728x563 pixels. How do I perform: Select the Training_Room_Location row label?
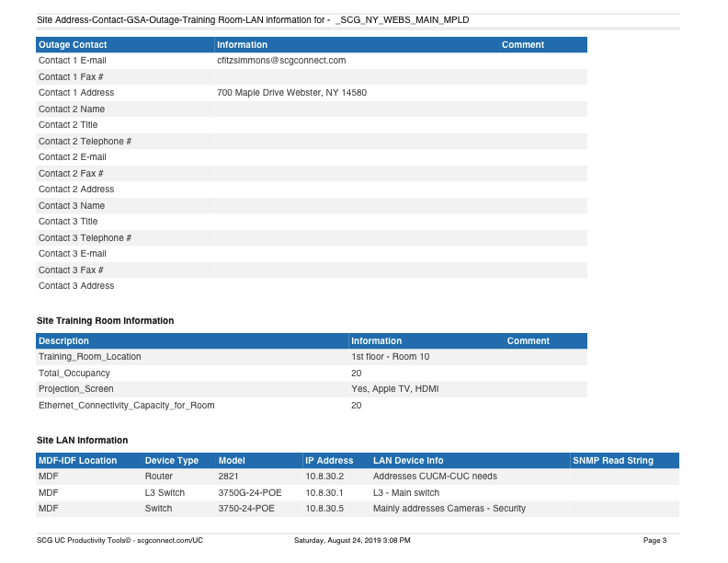(x=89, y=357)
